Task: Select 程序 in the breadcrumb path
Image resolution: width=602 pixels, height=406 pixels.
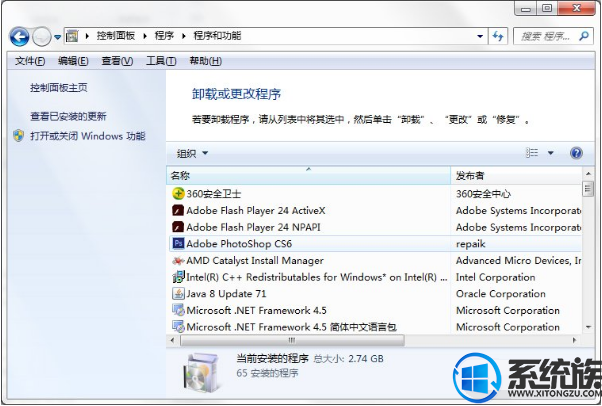Action: click(164, 36)
